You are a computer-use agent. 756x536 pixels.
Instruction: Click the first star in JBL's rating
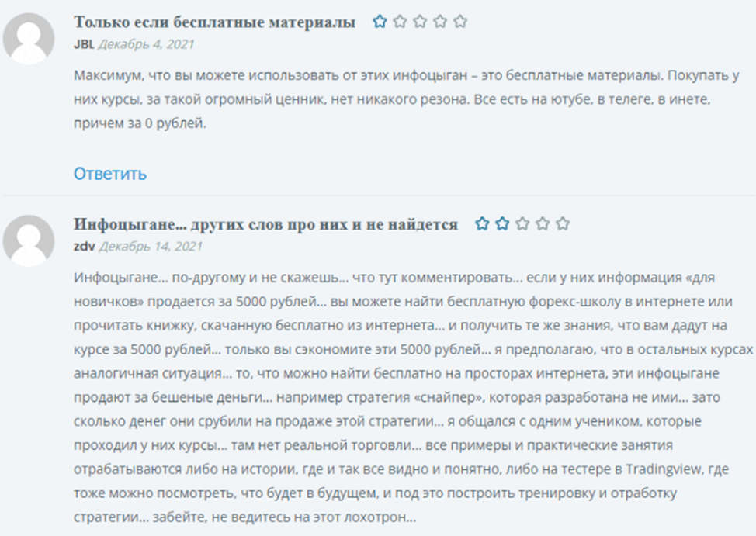click(x=380, y=21)
